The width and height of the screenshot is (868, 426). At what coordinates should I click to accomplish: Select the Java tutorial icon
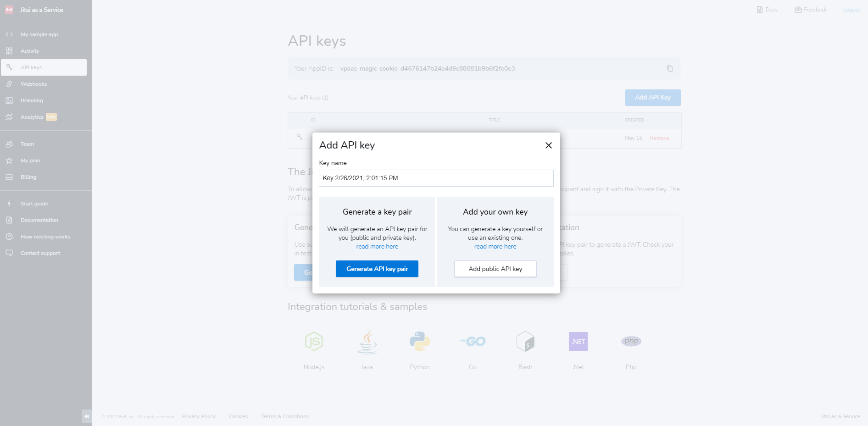pyautogui.click(x=366, y=341)
